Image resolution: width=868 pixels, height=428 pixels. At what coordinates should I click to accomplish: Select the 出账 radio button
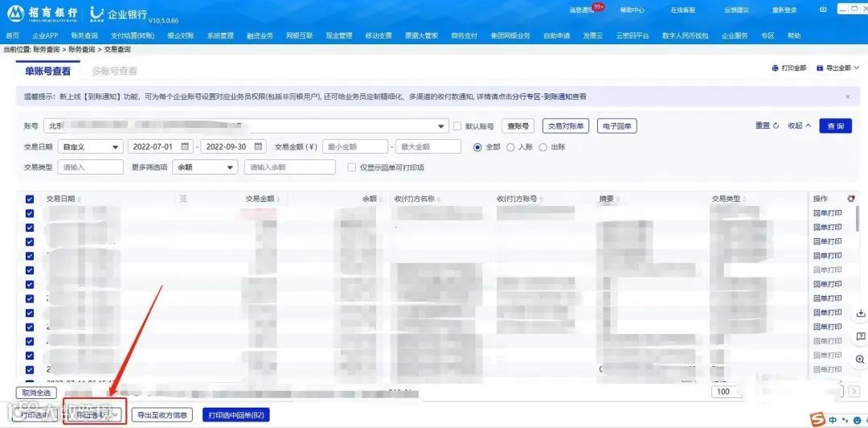[543, 147]
